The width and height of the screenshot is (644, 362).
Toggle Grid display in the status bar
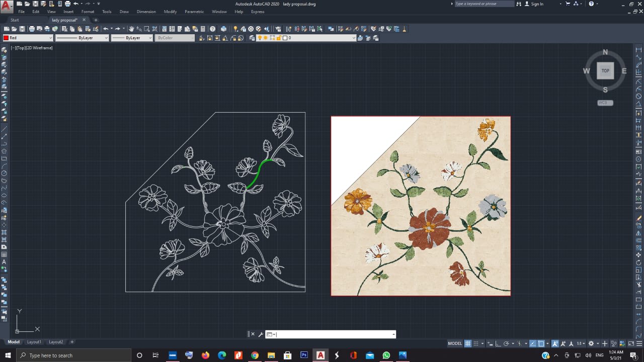[468, 343]
